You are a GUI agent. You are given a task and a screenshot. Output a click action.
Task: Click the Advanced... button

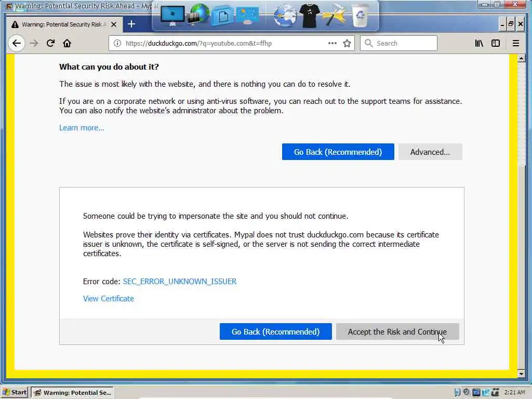(430, 152)
